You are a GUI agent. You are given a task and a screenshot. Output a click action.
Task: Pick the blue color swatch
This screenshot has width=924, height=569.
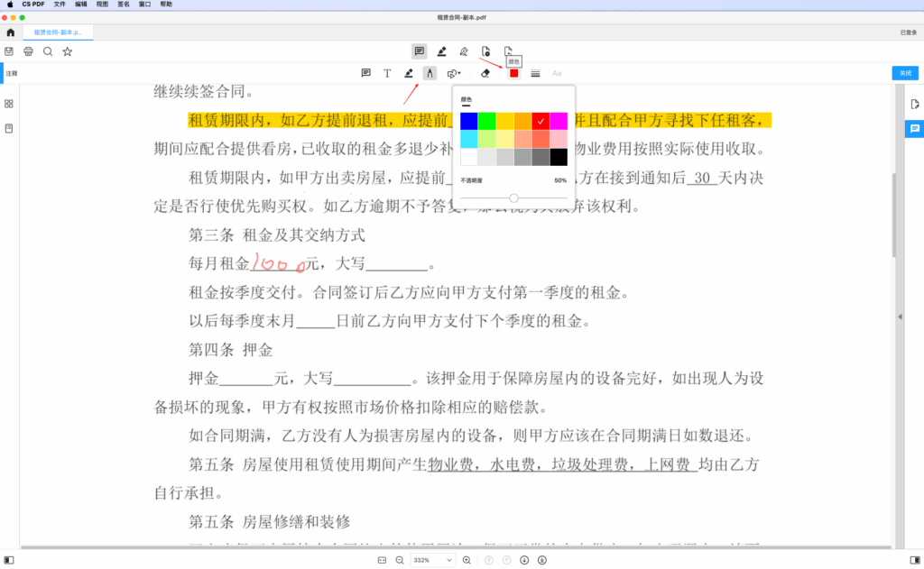point(469,122)
